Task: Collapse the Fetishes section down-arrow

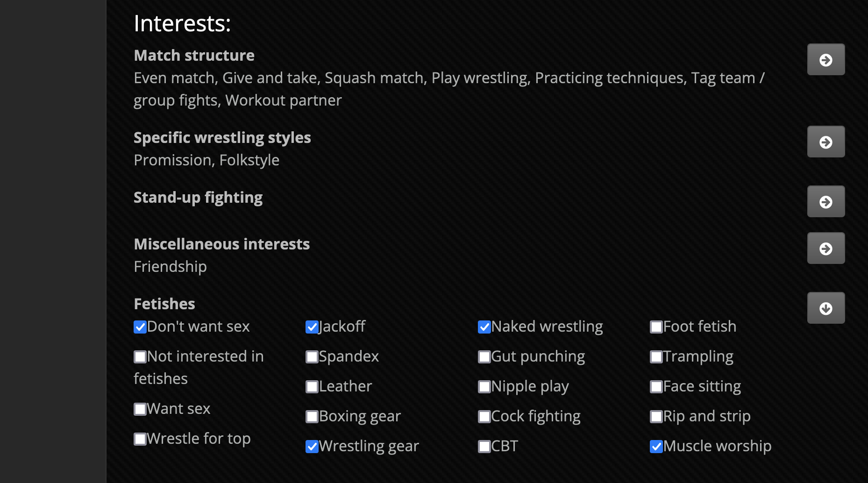Action: 825,308
